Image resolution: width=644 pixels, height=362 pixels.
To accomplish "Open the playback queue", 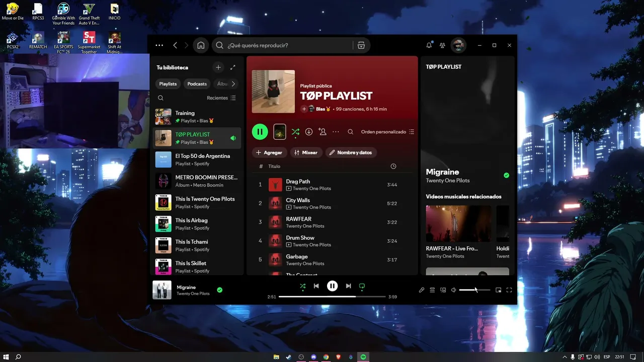I will [x=432, y=290].
